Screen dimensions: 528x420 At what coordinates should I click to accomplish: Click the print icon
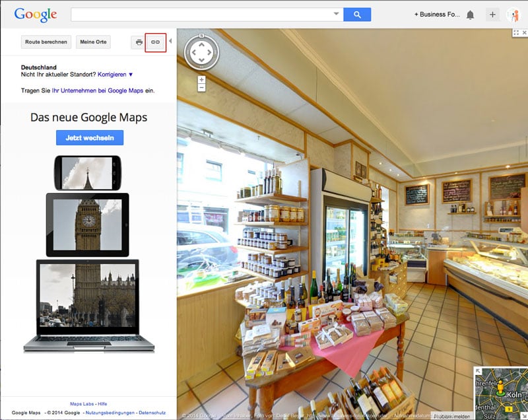coord(139,42)
